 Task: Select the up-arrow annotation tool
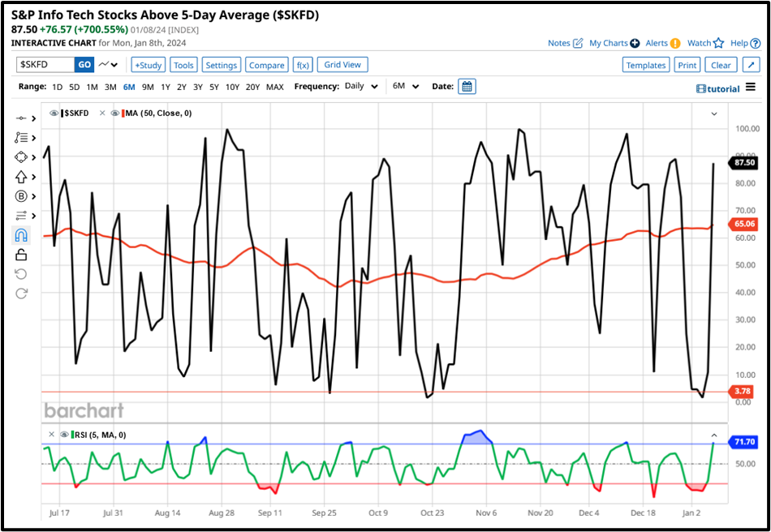click(x=21, y=177)
